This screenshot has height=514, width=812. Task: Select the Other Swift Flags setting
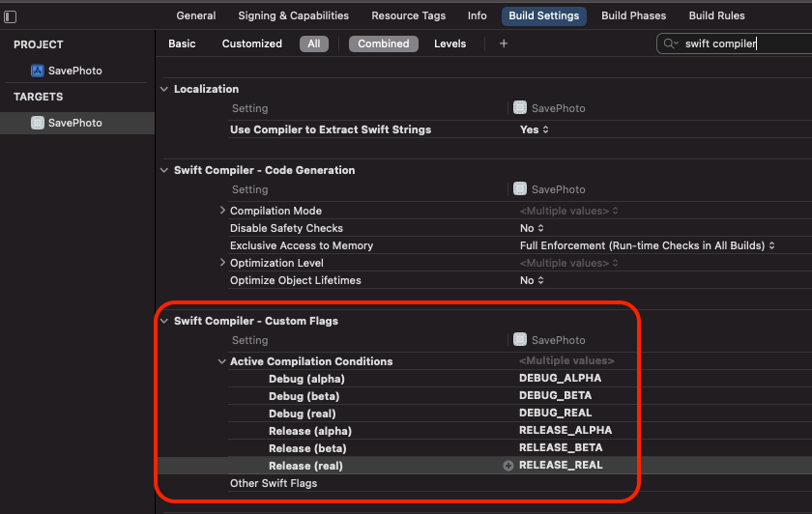[274, 483]
